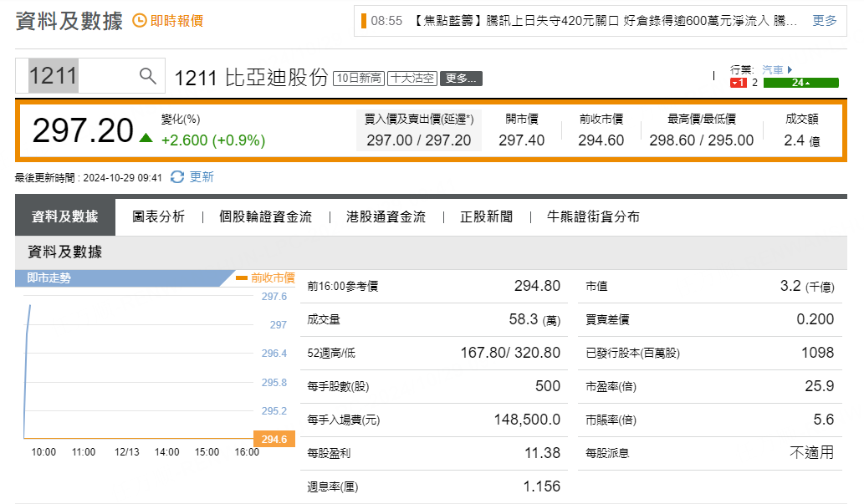Click 更新 to refresh quote
This screenshot has width=864, height=504.
[x=202, y=177]
